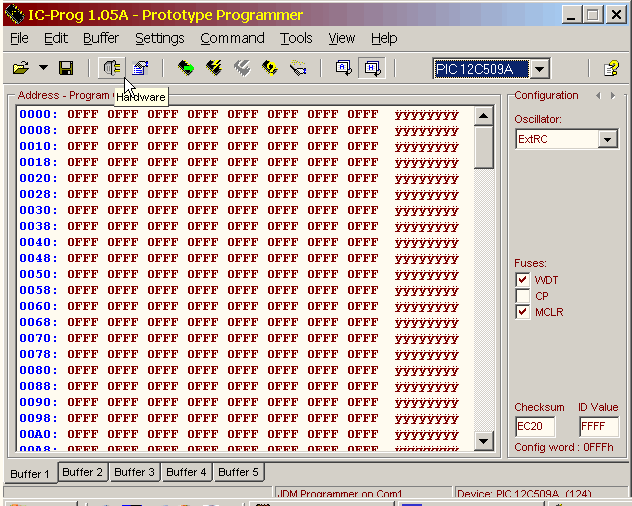
Task: Enable the CP fuse checkbox
Action: [523, 296]
